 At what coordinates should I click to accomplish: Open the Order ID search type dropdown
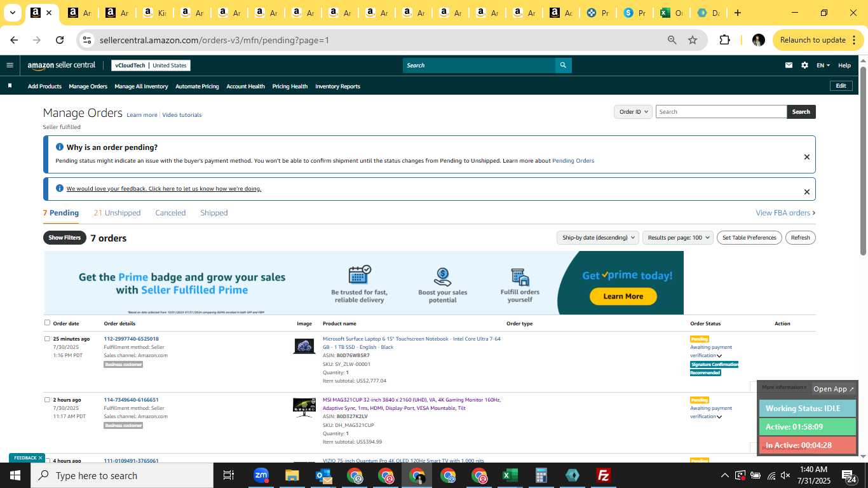634,112
